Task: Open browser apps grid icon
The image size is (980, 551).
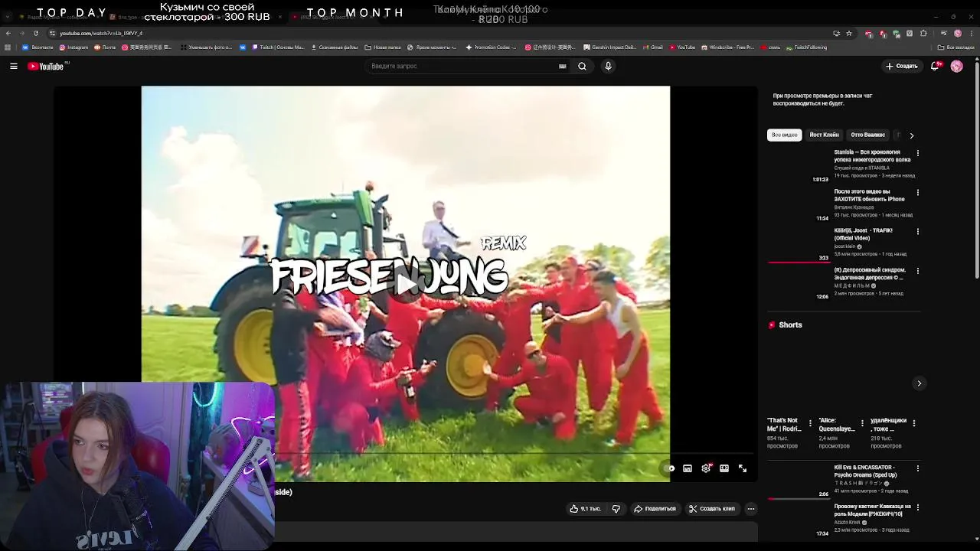Action: click(x=8, y=47)
